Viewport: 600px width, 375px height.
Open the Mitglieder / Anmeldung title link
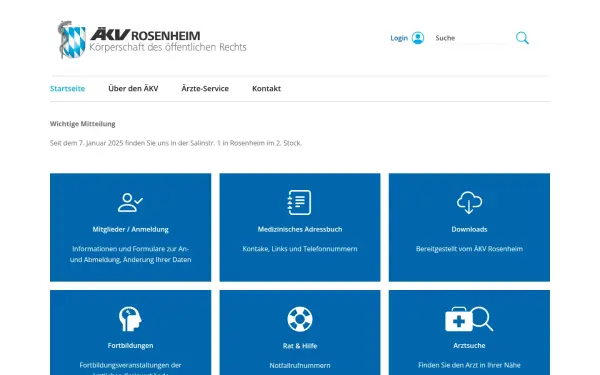[x=130, y=229]
